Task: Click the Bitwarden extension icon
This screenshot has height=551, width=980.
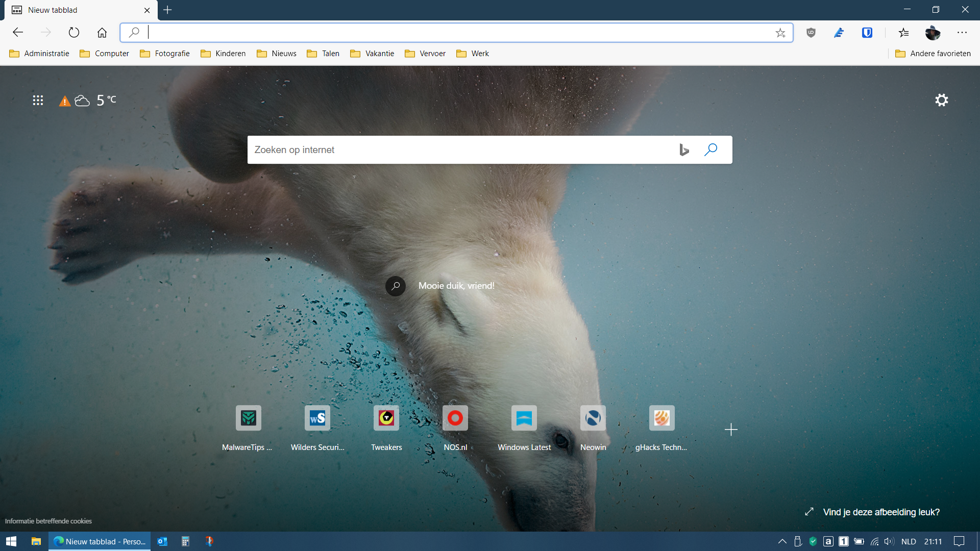Action: (867, 33)
